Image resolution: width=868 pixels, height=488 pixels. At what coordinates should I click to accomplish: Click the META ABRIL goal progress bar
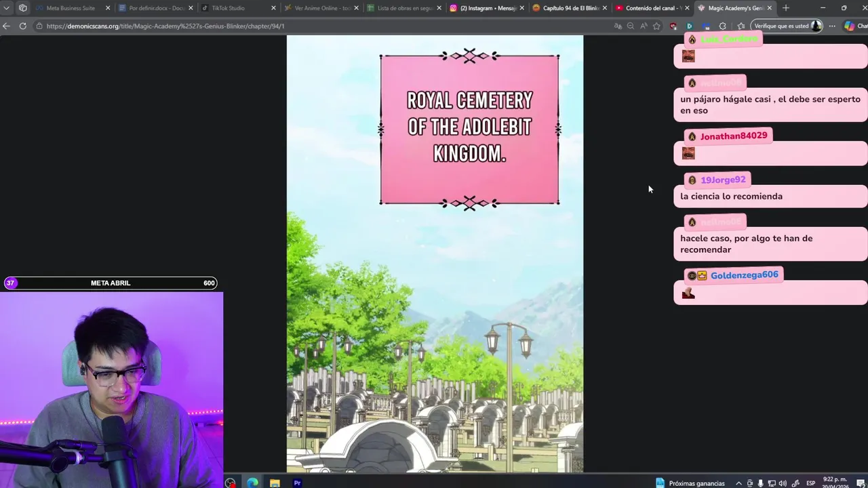pyautogui.click(x=111, y=283)
